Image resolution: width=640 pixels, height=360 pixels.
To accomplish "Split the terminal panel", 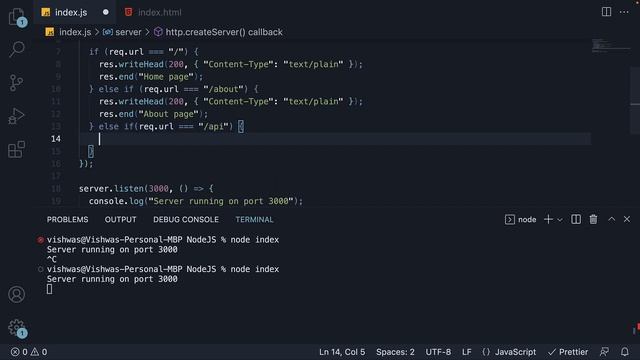I will click(x=576, y=220).
